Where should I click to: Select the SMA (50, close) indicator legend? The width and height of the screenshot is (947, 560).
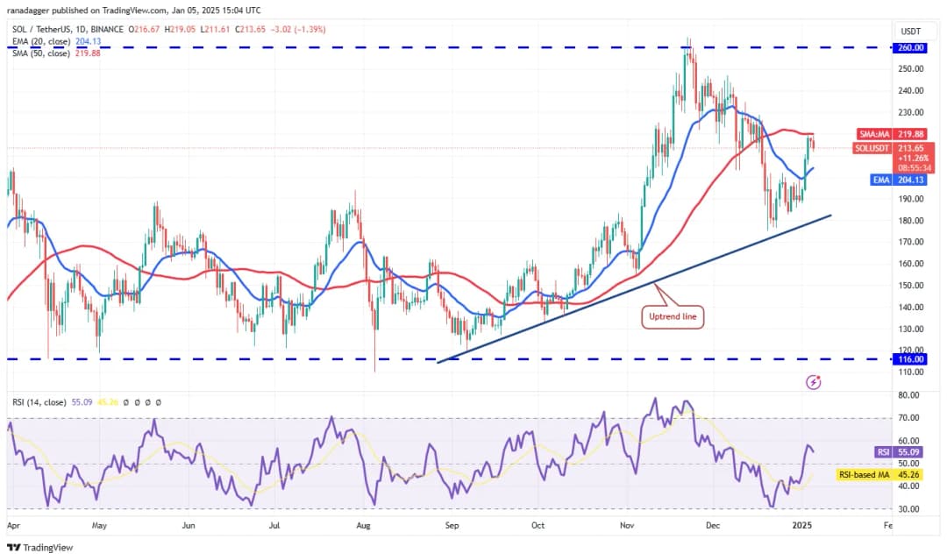[x=53, y=52]
